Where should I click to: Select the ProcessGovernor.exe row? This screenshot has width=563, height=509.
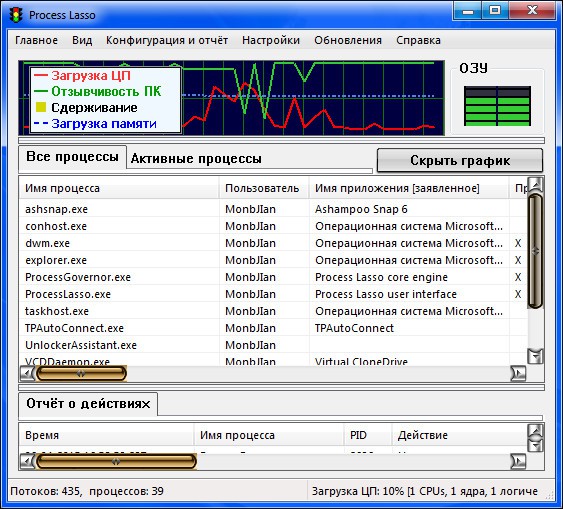273,277
